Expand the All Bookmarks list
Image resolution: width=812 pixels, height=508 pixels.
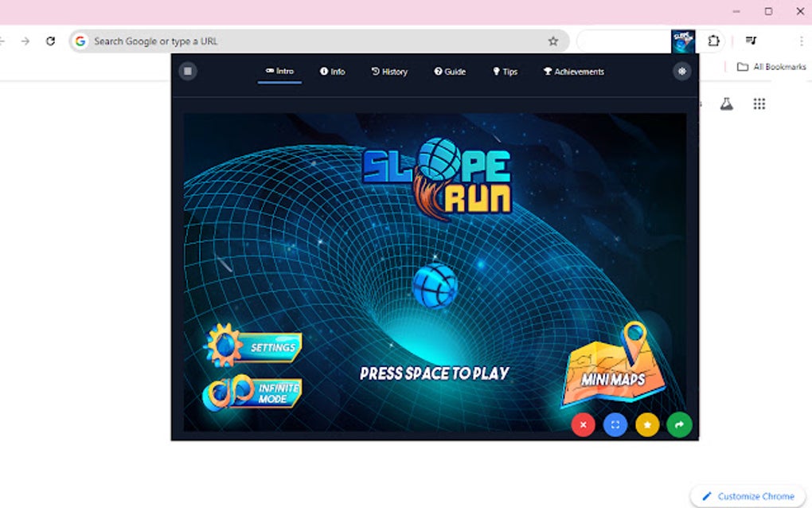[767, 67]
